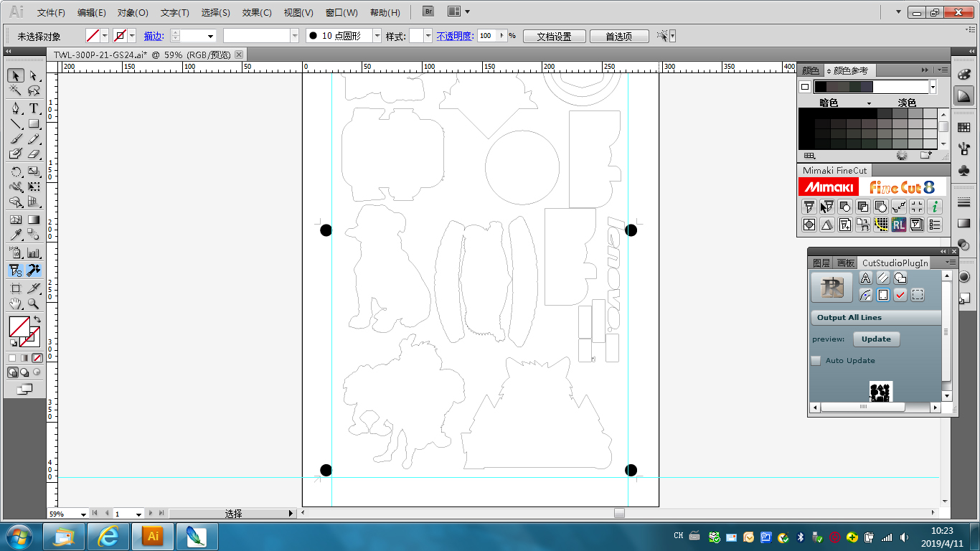
Task: Enable the Auto Update checkbox
Action: tap(816, 361)
